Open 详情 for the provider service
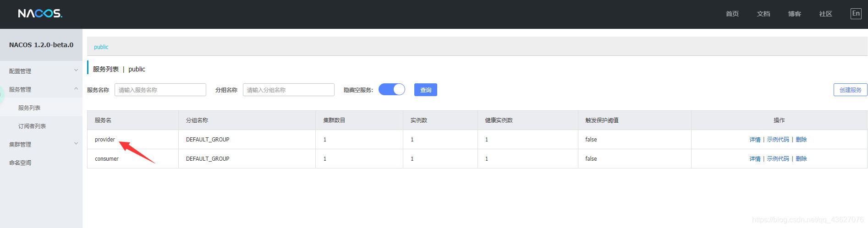 coord(755,140)
